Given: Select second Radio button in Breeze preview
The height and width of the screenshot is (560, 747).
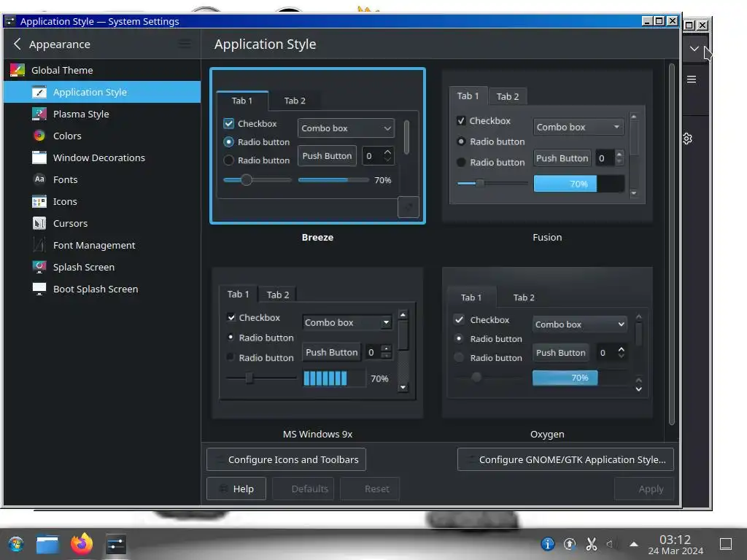Looking at the screenshot, I should click(x=228, y=160).
